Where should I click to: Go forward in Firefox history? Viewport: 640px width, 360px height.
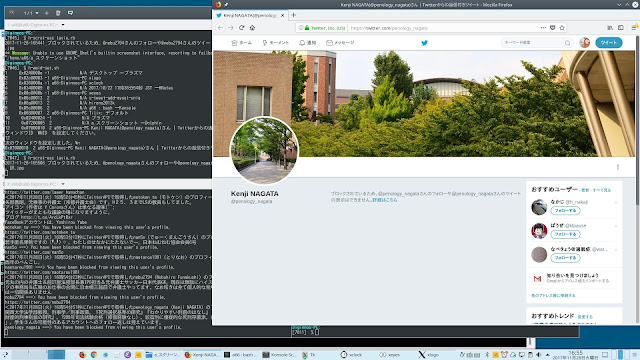(x=231, y=28)
